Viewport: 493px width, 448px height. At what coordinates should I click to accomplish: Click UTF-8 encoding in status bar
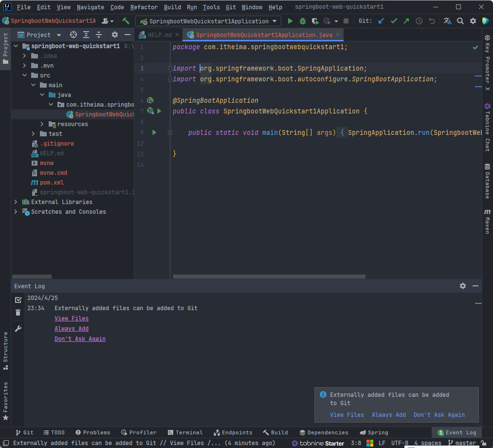pos(400,443)
